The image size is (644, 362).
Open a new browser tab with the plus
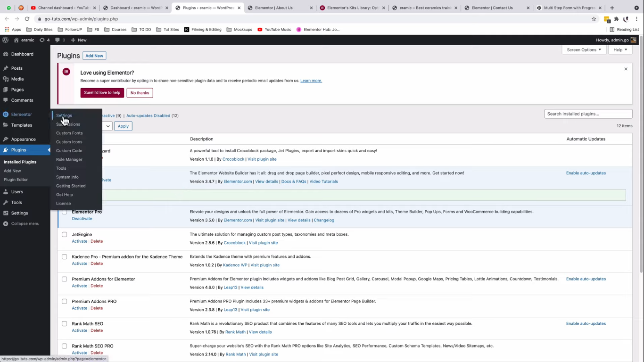[x=612, y=8]
